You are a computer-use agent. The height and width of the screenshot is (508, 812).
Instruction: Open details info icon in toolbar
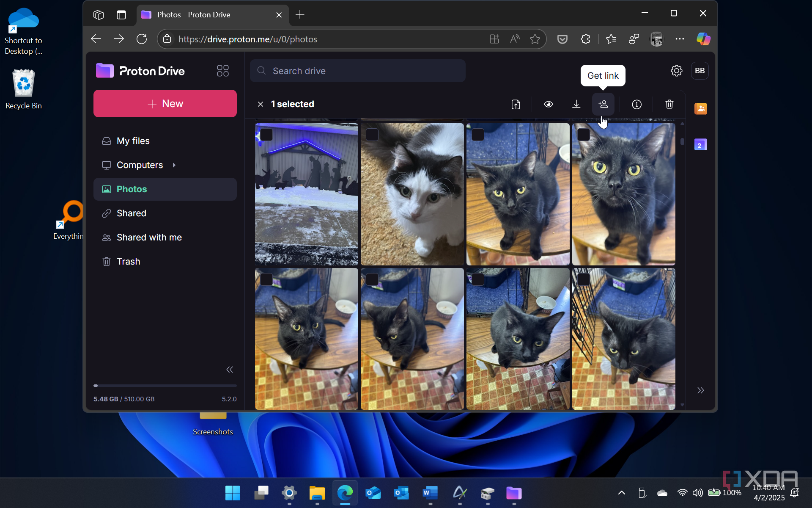point(636,104)
